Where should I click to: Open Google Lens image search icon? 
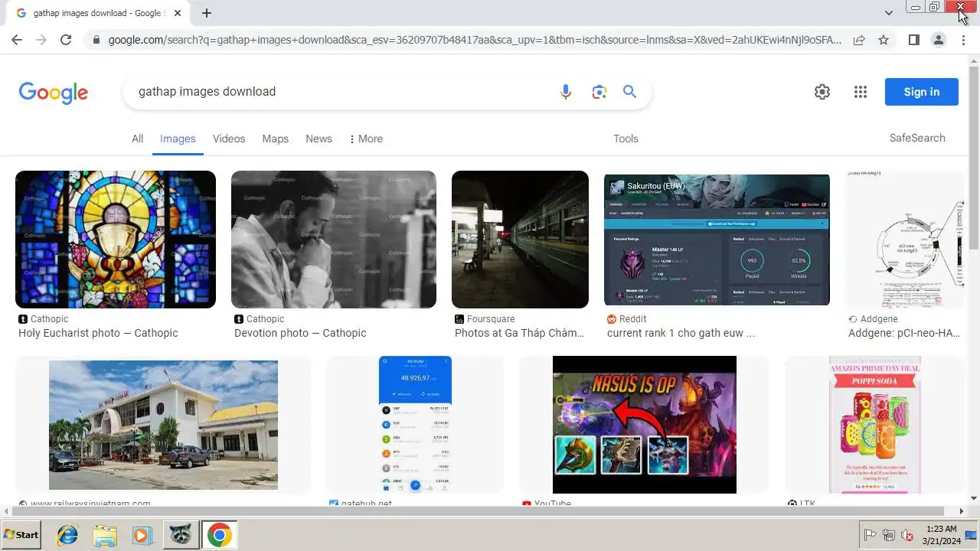[599, 92]
